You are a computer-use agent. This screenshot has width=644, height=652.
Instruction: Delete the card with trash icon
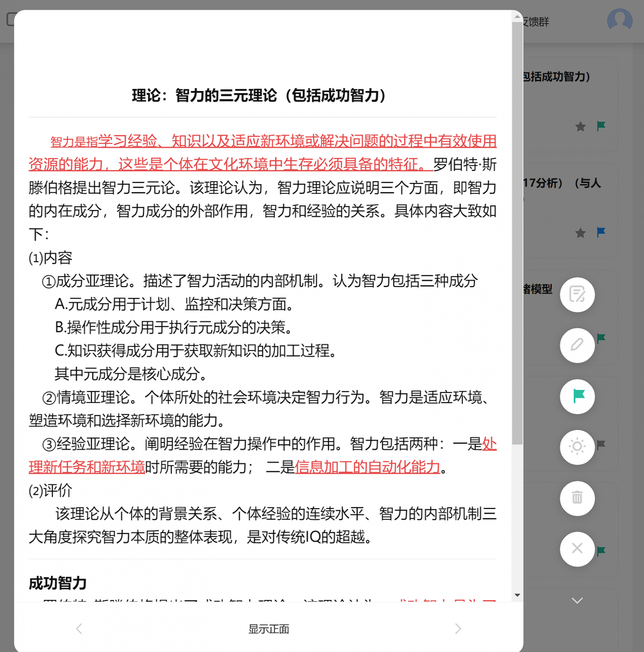(577, 498)
